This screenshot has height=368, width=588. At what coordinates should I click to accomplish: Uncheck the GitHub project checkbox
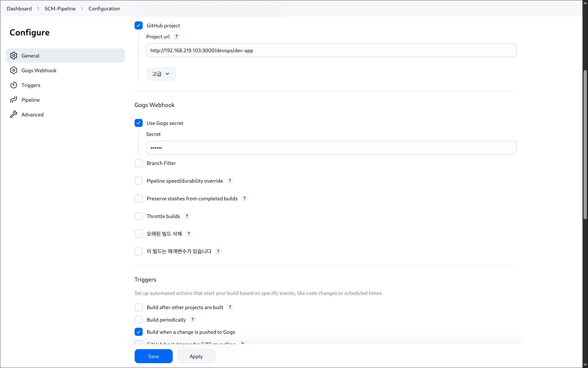pyautogui.click(x=139, y=25)
